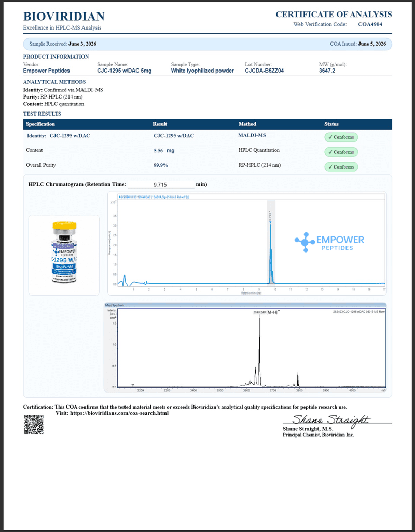The image size is (415, 532).
Task: Select sample type White lyophilized powder
Action: click(202, 71)
